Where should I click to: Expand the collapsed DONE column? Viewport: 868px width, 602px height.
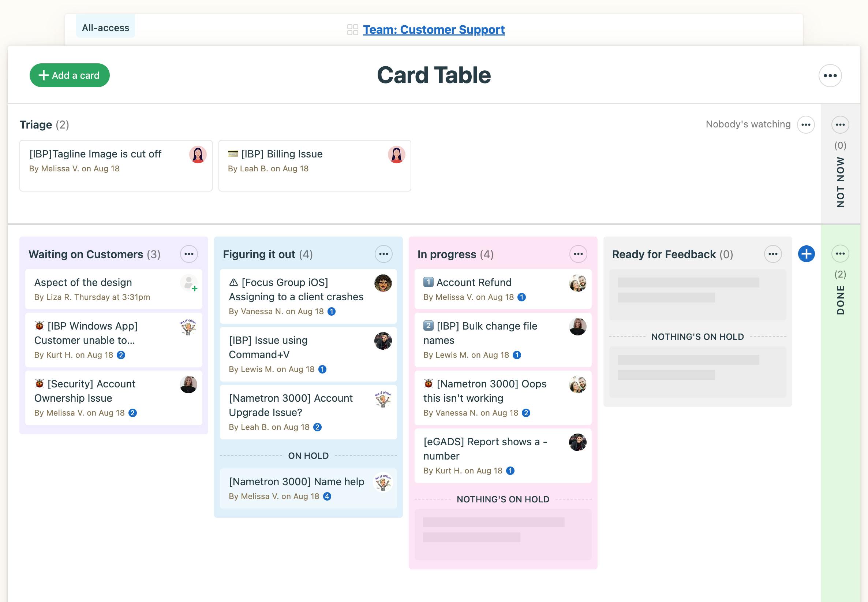840,300
